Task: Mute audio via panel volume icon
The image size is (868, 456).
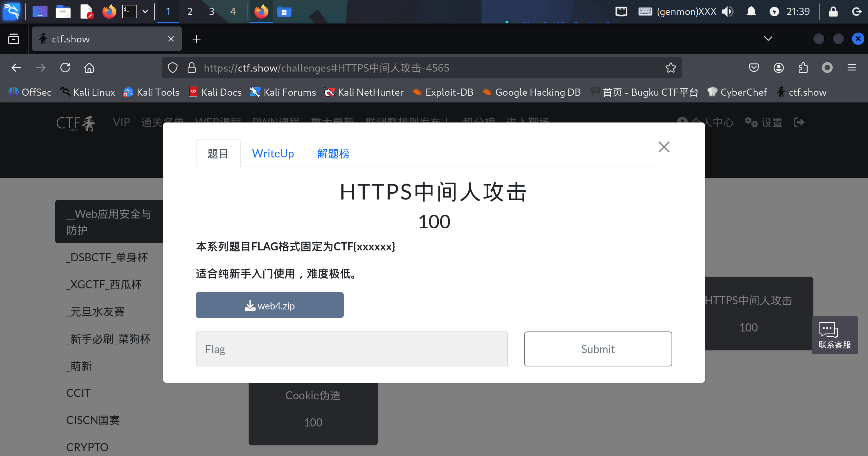Action: [x=728, y=12]
